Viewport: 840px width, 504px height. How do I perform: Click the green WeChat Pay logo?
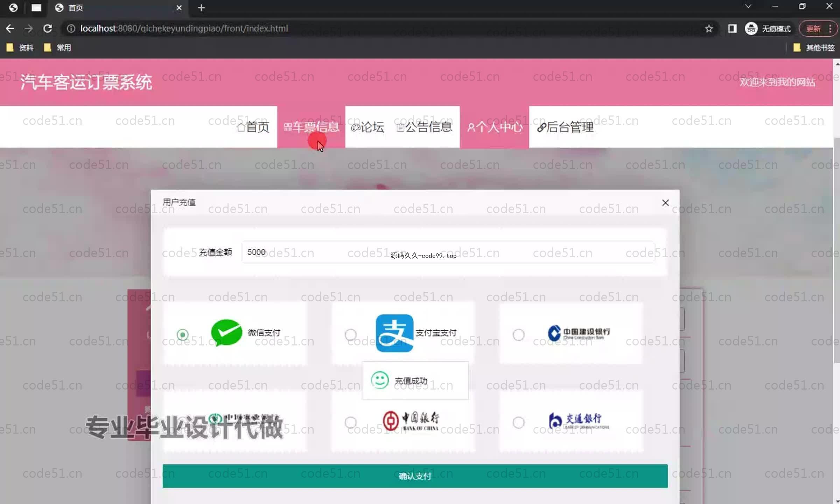pos(226,332)
